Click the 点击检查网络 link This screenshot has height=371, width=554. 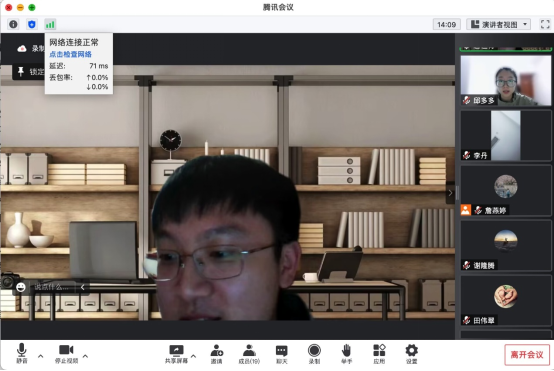click(70, 54)
